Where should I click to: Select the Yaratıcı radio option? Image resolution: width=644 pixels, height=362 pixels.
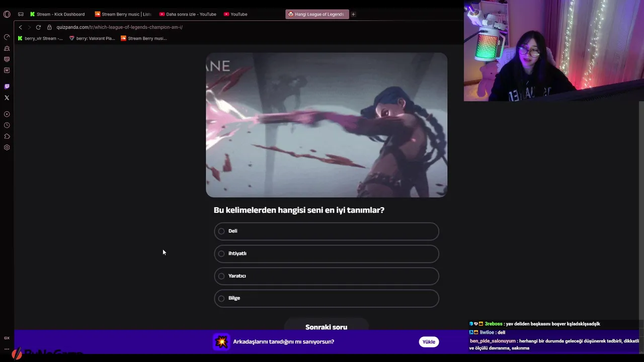point(327,276)
